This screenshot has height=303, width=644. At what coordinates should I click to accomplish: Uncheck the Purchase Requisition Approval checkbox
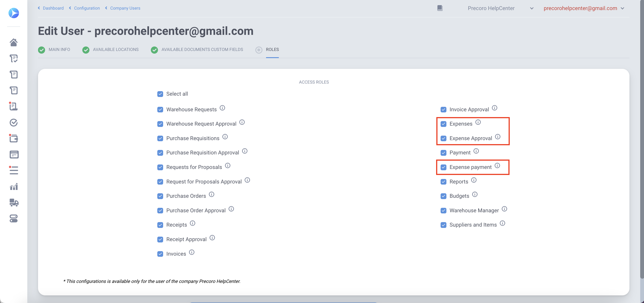tap(160, 153)
